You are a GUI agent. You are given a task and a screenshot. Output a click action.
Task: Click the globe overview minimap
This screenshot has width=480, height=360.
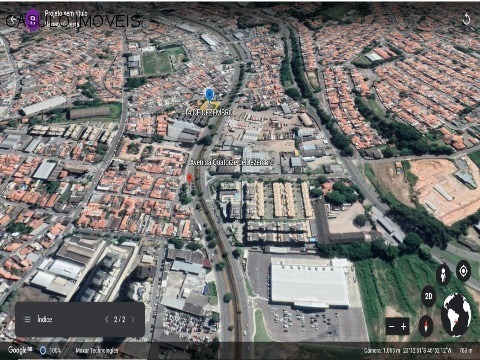[456, 315]
